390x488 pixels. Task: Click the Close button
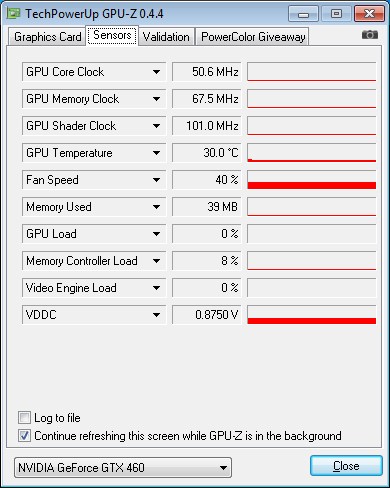point(346,466)
